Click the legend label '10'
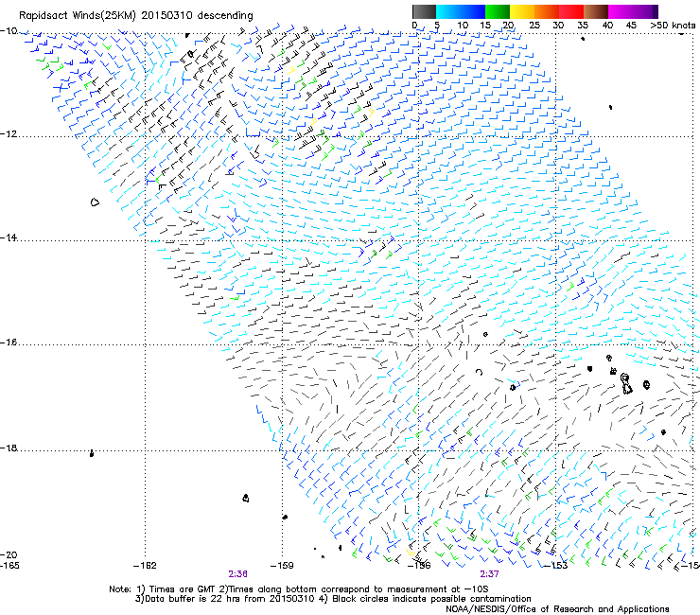This screenshot has height=615, width=700. coord(463,26)
